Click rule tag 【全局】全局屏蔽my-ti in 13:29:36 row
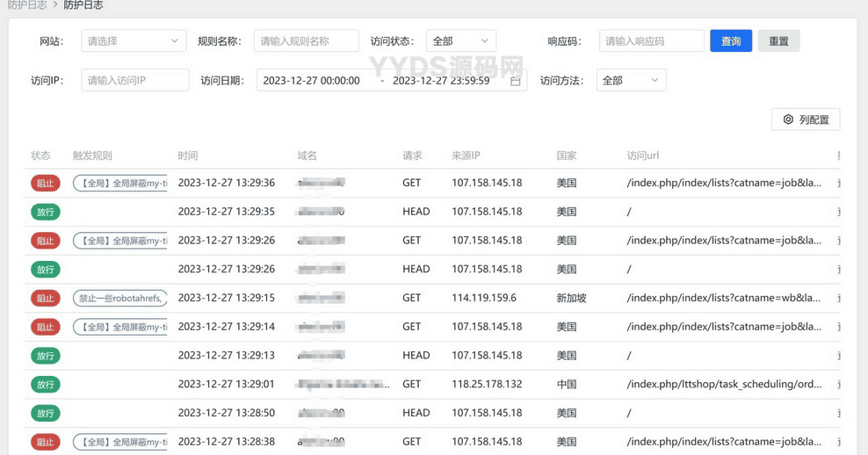This screenshot has height=455, width=868. pyautogui.click(x=120, y=184)
